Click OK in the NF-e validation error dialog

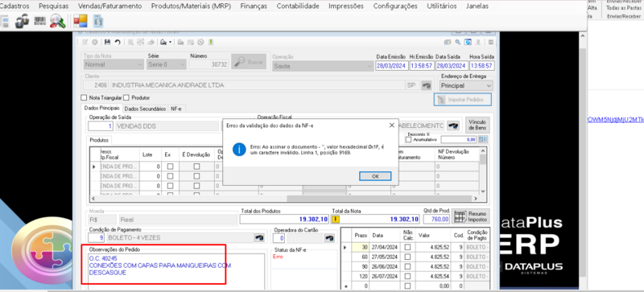point(375,176)
